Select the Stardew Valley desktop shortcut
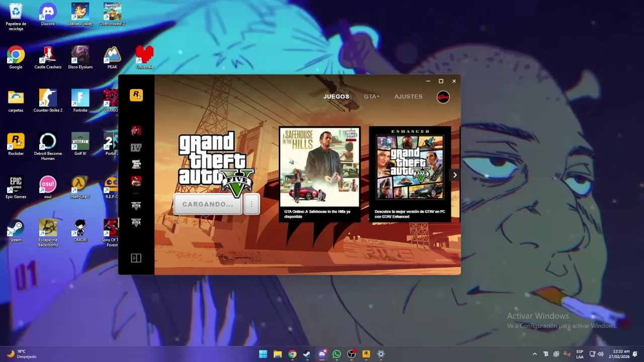This screenshot has width=644, height=362. (x=80, y=15)
